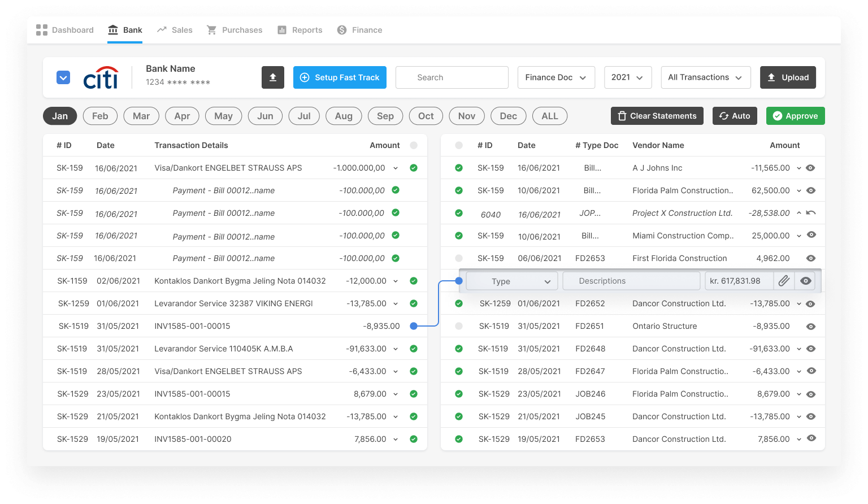This screenshot has height=504, width=868.
Task: Click the dark upload arrow icon beside Bank Name
Action: pos(272,77)
